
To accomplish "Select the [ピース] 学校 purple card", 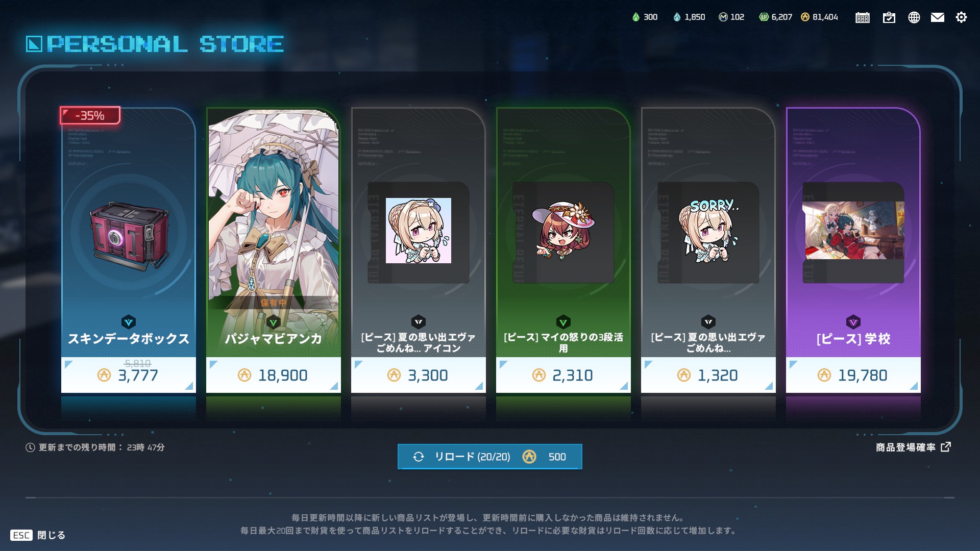I will coord(853,250).
